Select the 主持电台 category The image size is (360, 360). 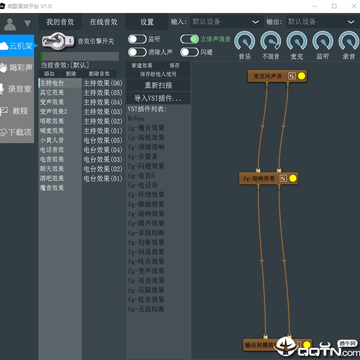60,83
